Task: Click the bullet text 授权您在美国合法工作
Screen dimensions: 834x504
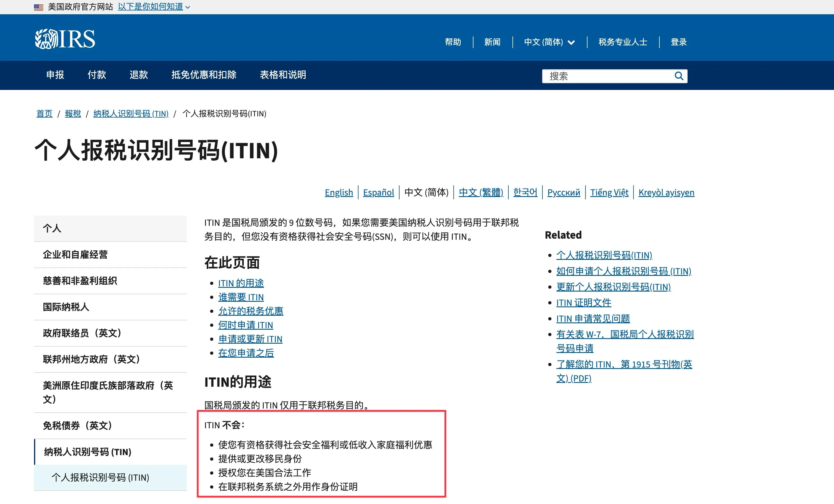Action: pos(265,473)
